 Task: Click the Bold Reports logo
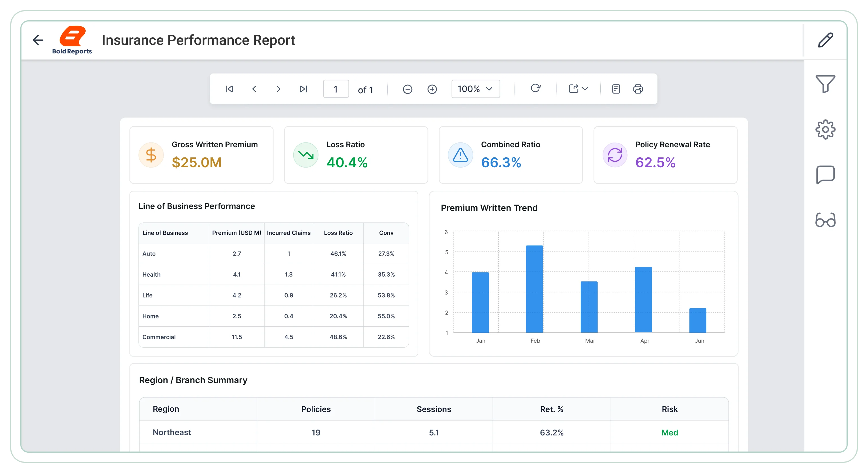tap(72, 40)
